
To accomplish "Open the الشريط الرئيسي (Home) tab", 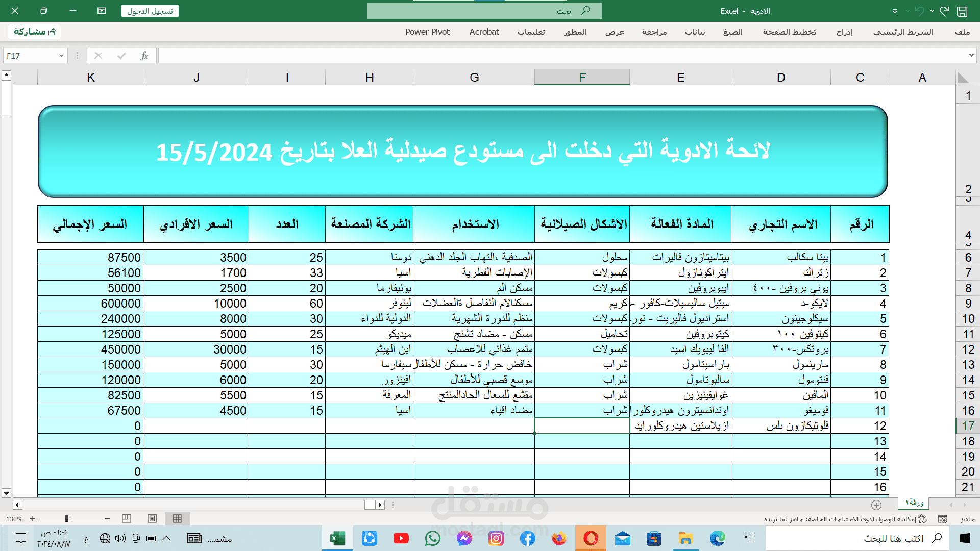I will coord(903,32).
